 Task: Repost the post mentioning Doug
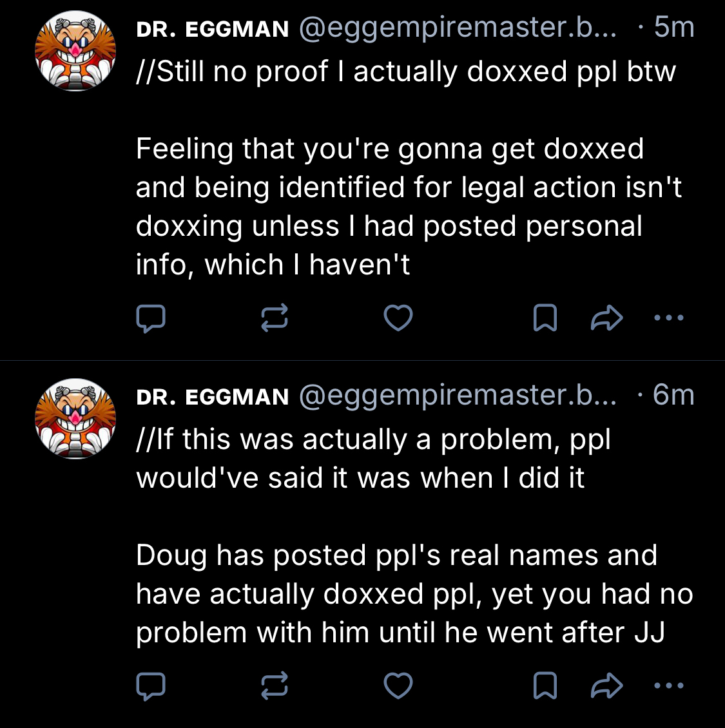[274, 685]
